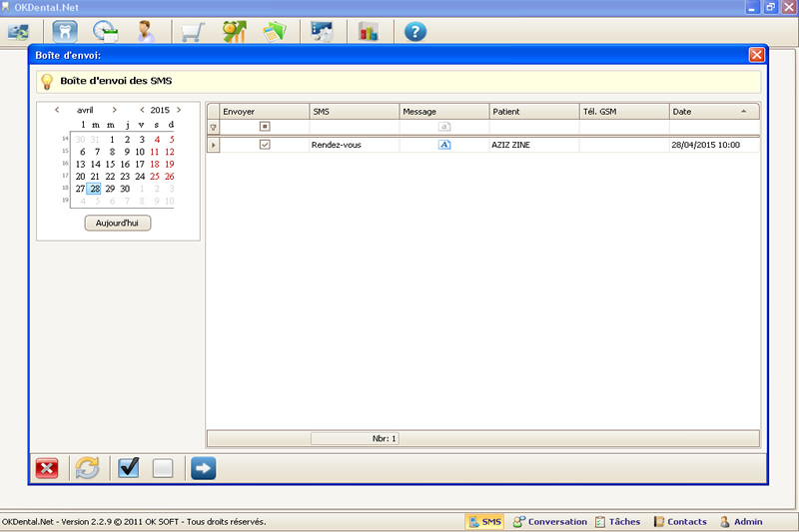Expand the Rendez-vous row indicator arrow
This screenshot has width=799, height=532.
214,145
